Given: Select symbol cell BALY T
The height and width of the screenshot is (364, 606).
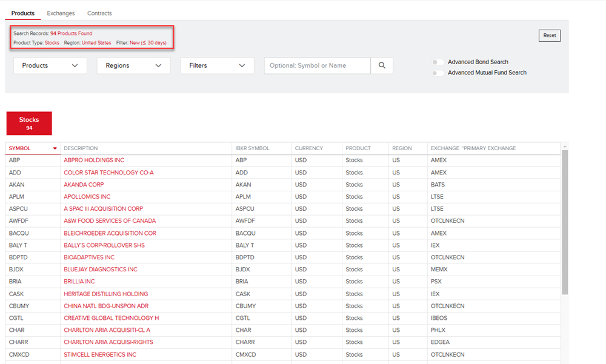Looking at the screenshot, I should click(x=18, y=245).
